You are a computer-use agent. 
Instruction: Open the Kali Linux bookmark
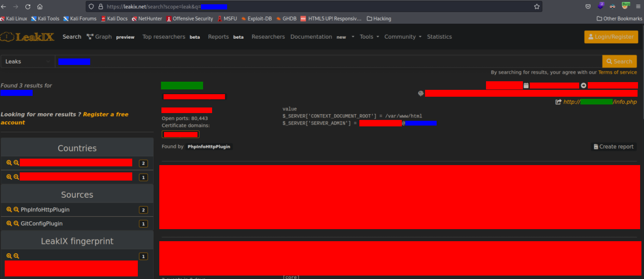click(x=13, y=18)
